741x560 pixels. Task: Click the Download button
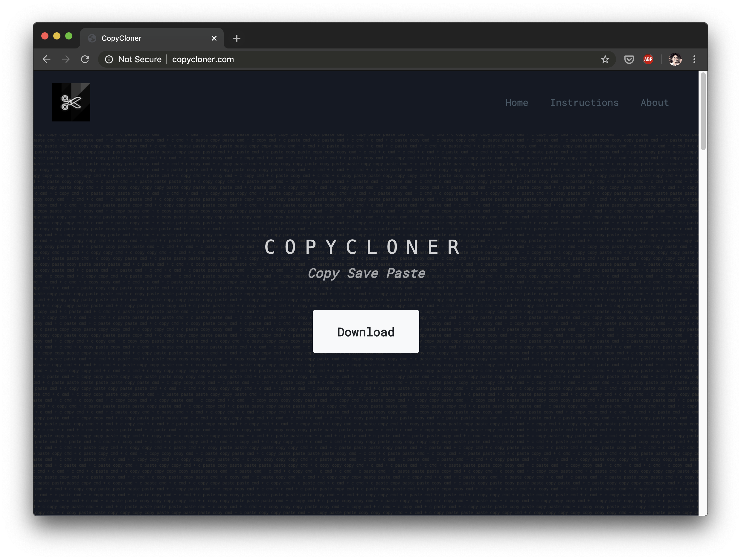[x=366, y=331]
